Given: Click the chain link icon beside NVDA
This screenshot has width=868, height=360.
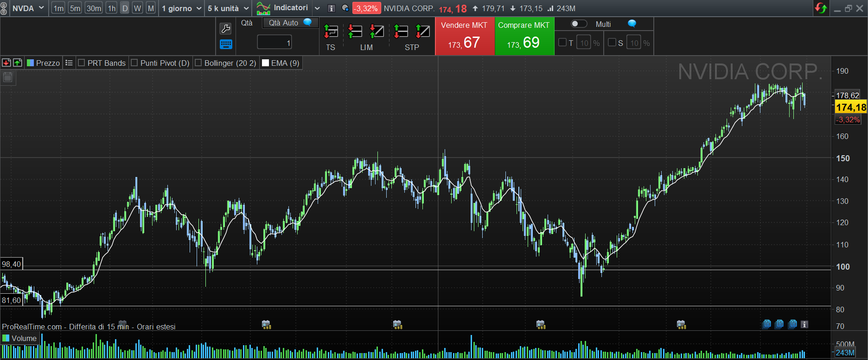Looking at the screenshot, I should 4,8.
